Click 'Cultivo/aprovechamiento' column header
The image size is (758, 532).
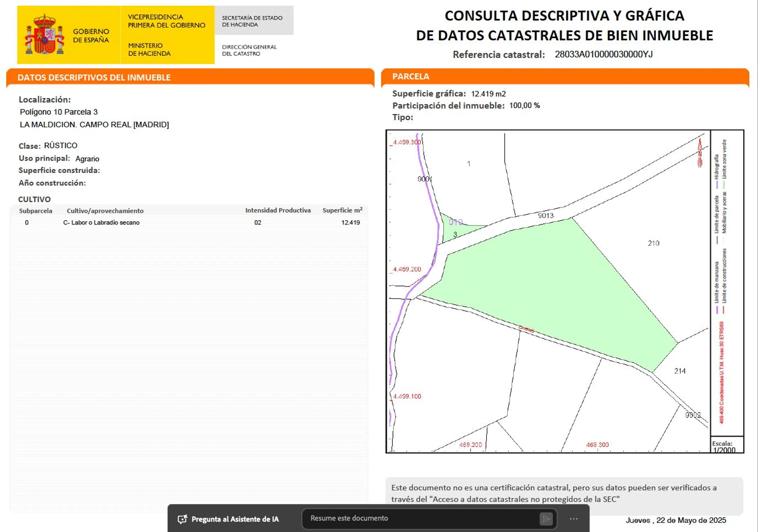[105, 211]
